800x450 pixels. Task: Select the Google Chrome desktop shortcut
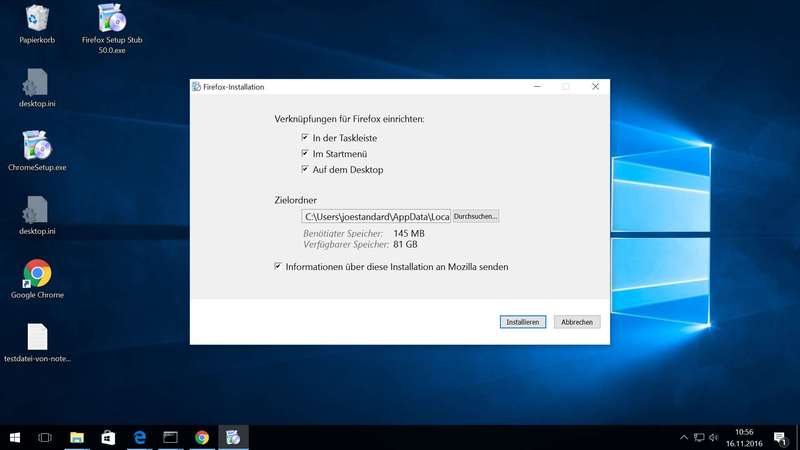pyautogui.click(x=37, y=279)
